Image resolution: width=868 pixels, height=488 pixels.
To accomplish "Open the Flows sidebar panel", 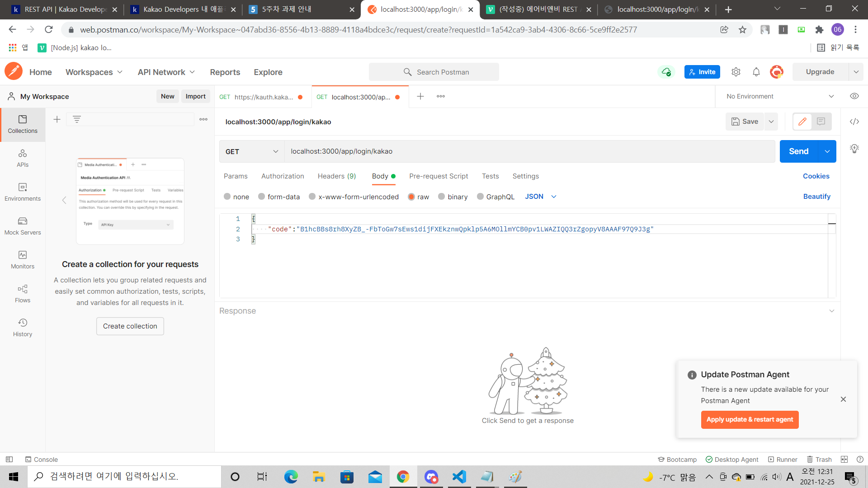I will (x=23, y=293).
